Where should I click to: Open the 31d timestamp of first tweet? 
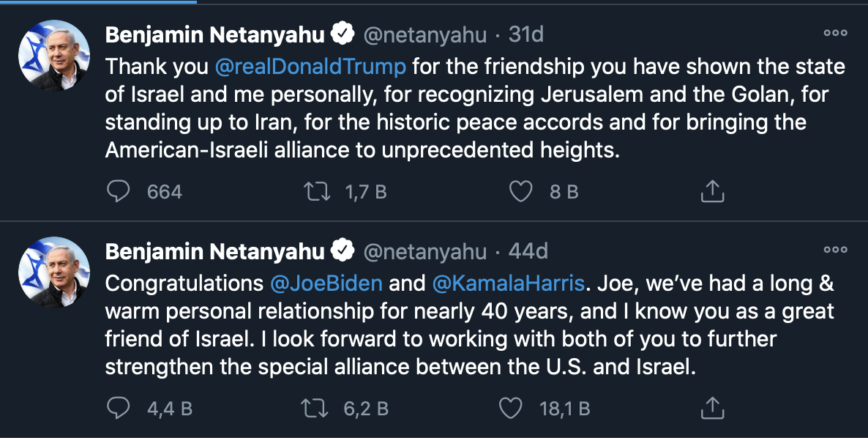[526, 34]
